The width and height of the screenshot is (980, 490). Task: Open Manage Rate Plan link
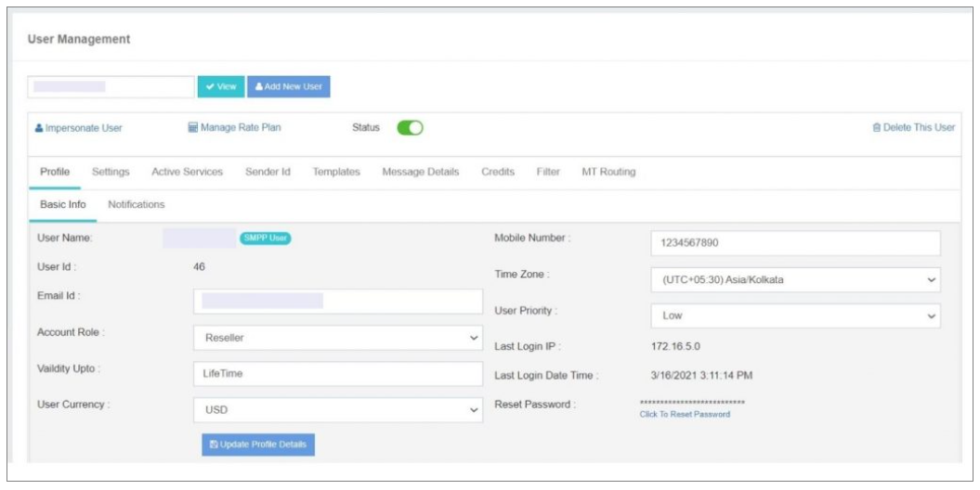(x=234, y=127)
